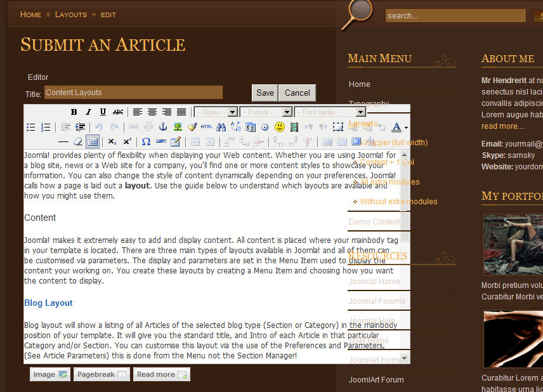
Task: Toggle underline formatting button
Action: click(103, 112)
